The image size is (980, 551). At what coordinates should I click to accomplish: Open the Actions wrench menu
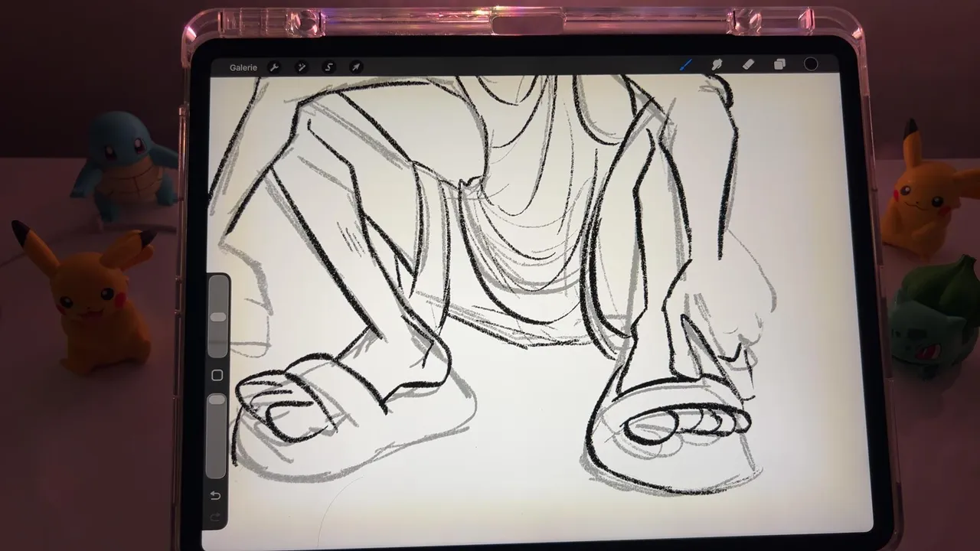pos(274,67)
